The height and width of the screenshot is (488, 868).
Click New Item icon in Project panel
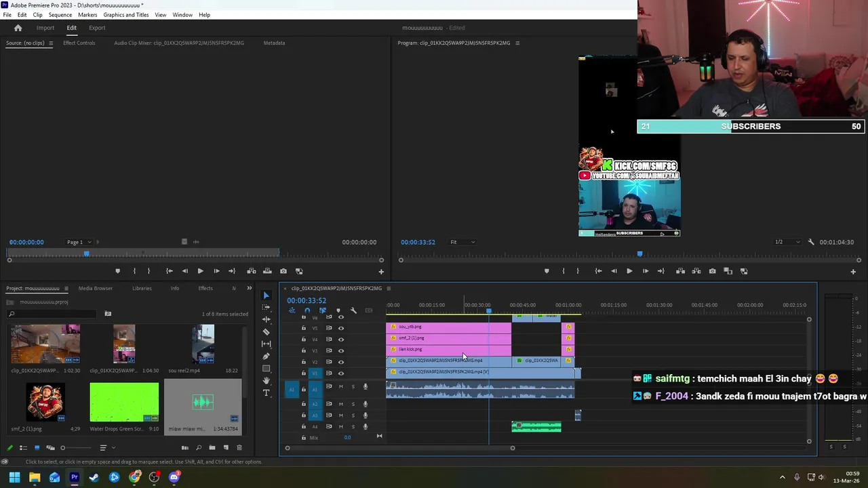coord(226,447)
